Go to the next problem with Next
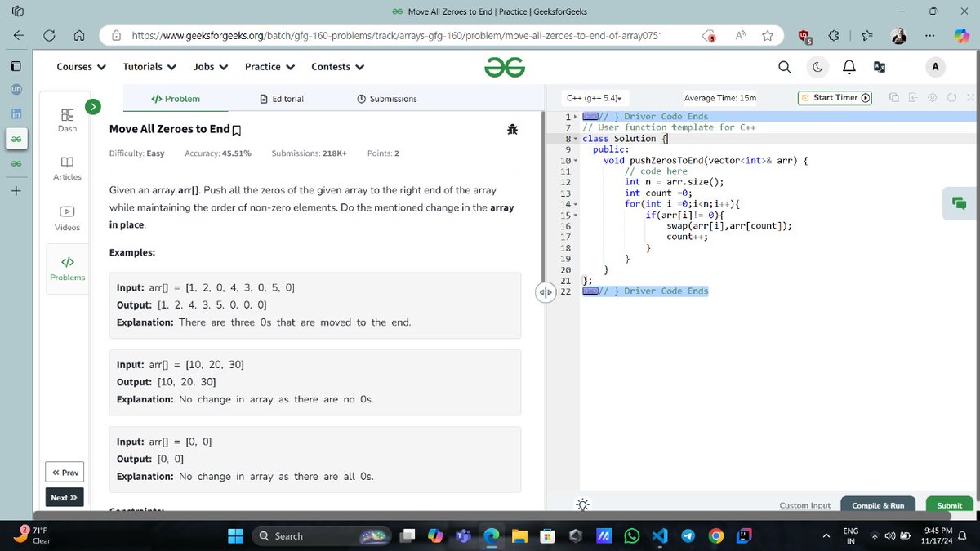The height and width of the screenshot is (551, 980). (65, 498)
